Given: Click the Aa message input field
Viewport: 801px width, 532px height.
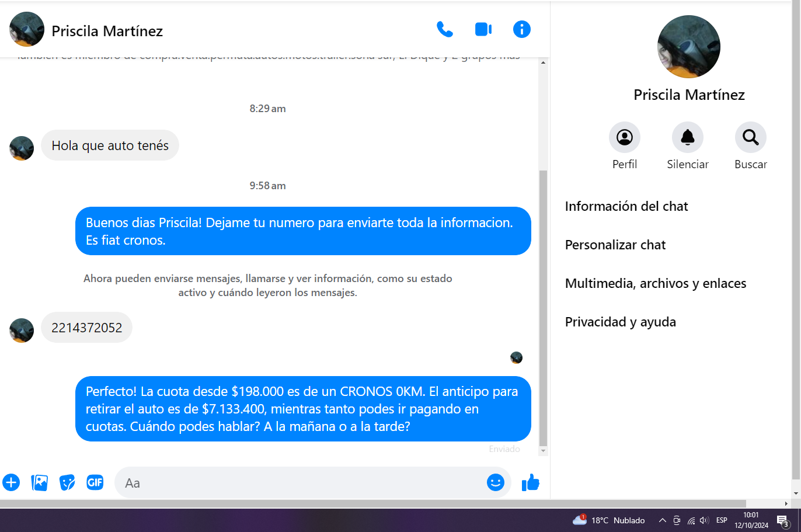Looking at the screenshot, I should click(x=313, y=483).
